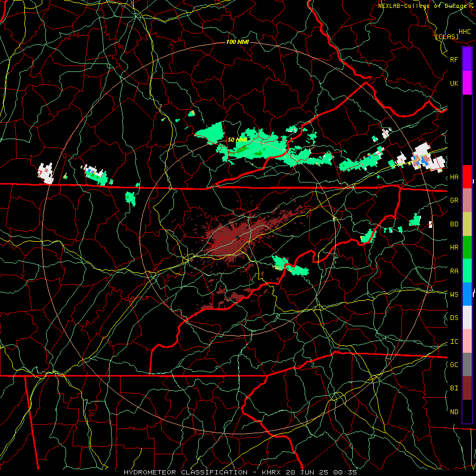This screenshot has height=476, width=476.
Task: Pick the dark green HR legend swatch
Action: click(x=467, y=248)
